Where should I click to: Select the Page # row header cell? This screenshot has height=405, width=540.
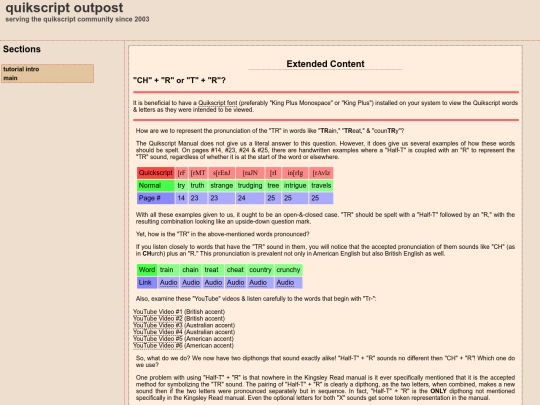[x=156, y=198]
